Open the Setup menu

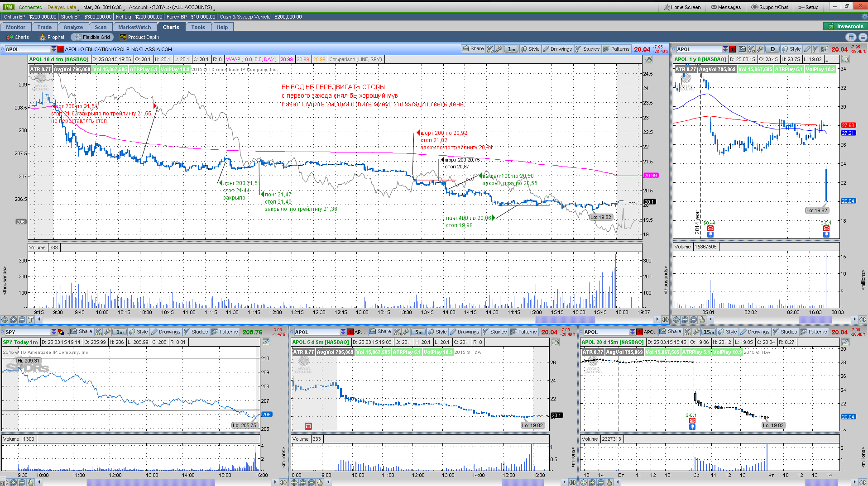[x=808, y=7]
